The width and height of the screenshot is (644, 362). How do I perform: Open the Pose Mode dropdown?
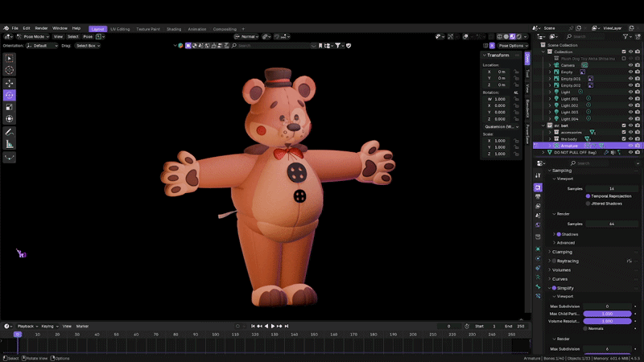point(36,36)
